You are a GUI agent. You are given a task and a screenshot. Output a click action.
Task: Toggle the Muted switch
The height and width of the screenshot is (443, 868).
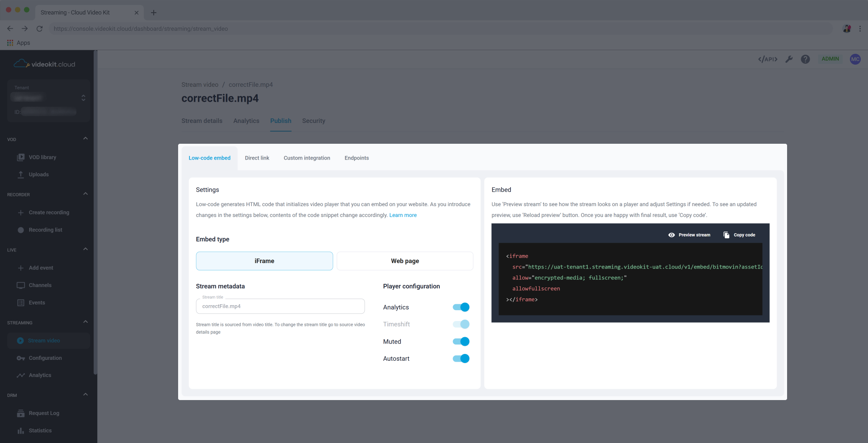point(461,342)
